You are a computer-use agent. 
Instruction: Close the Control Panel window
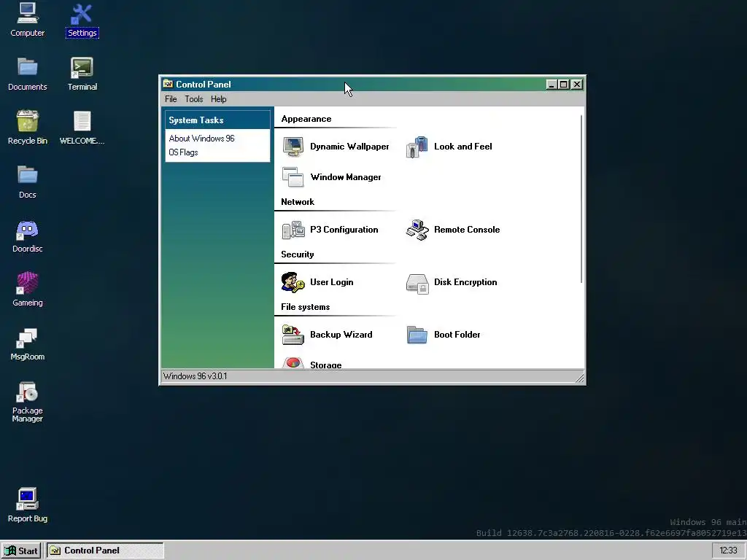(576, 85)
